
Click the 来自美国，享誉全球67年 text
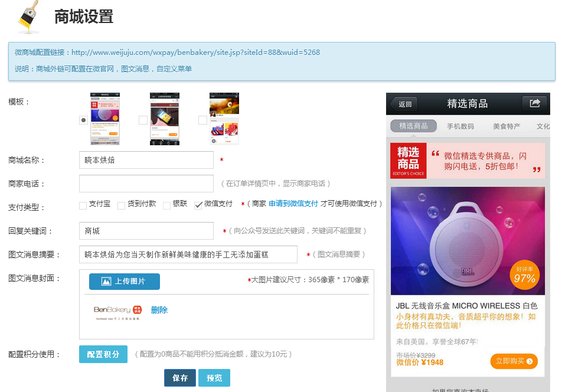(x=437, y=342)
